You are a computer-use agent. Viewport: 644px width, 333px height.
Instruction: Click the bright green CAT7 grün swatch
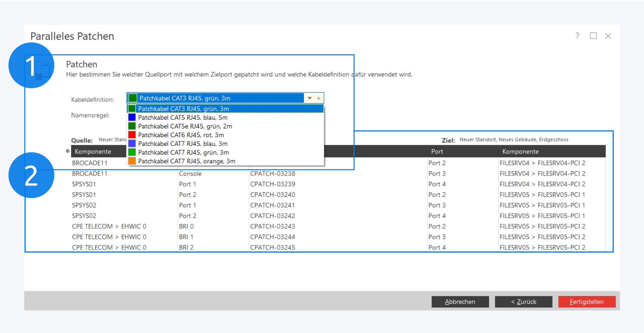[x=132, y=152]
